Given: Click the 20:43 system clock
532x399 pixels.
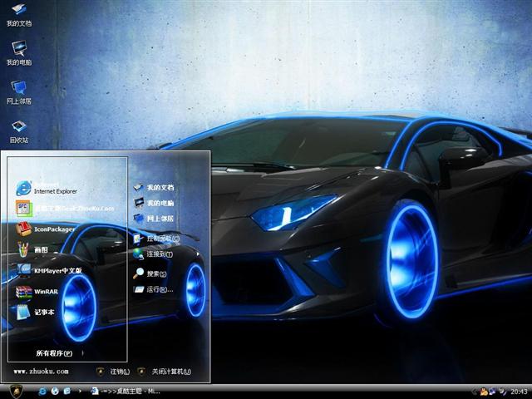Looking at the screenshot, I should (x=519, y=392).
